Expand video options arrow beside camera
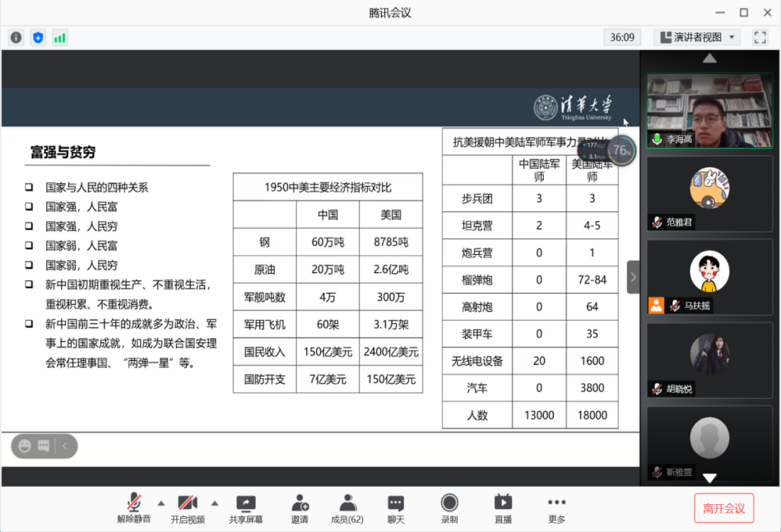 click(x=215, y=503)
